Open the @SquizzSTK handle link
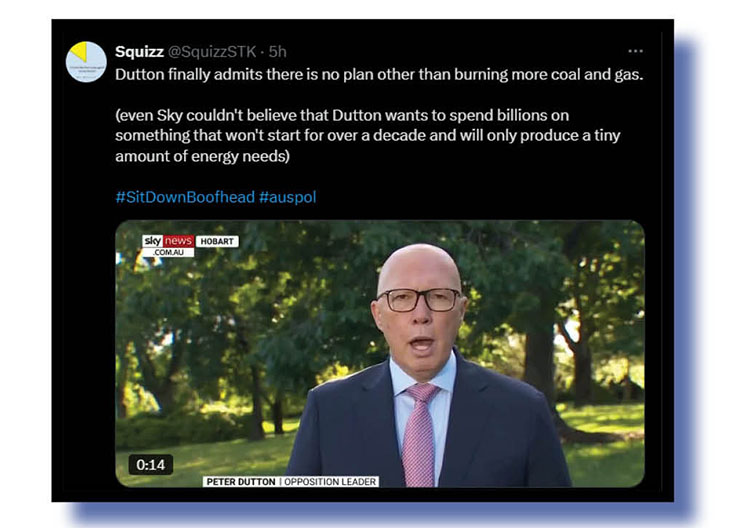Screen dimensions: 737x528 click(x=212, y=52)
